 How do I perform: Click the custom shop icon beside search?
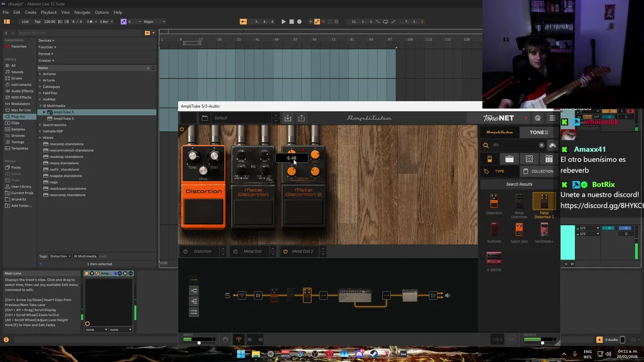tap(552, 145)
